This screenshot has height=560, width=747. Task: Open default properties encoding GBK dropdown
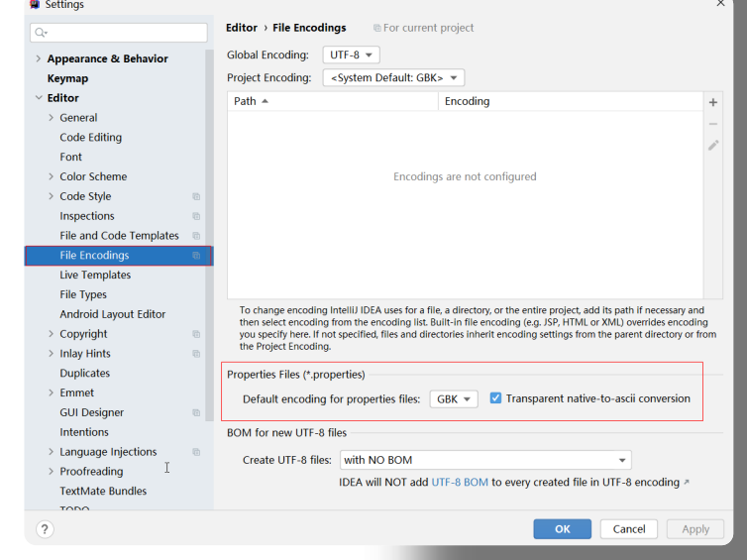pyautogui.click(x=454, y=398)
